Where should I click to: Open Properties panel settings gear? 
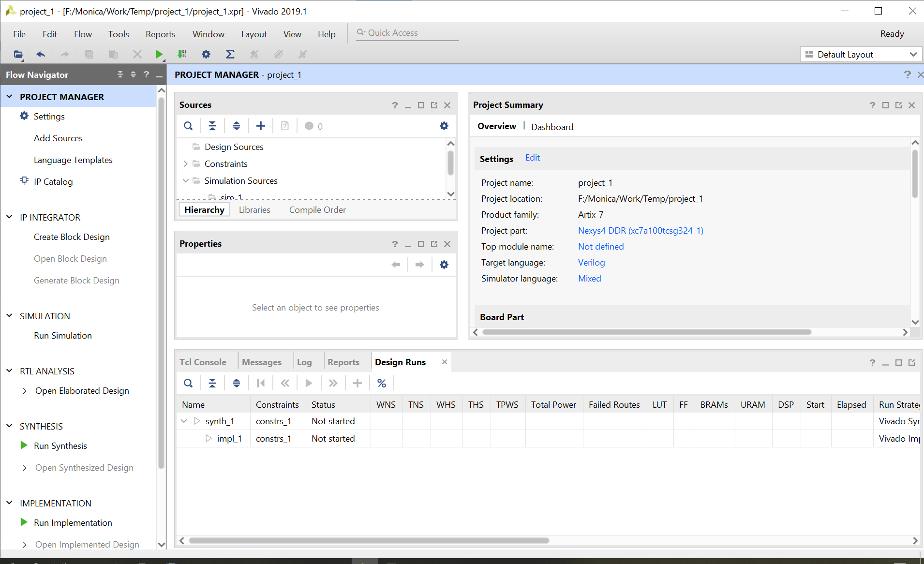click(444, 265)
